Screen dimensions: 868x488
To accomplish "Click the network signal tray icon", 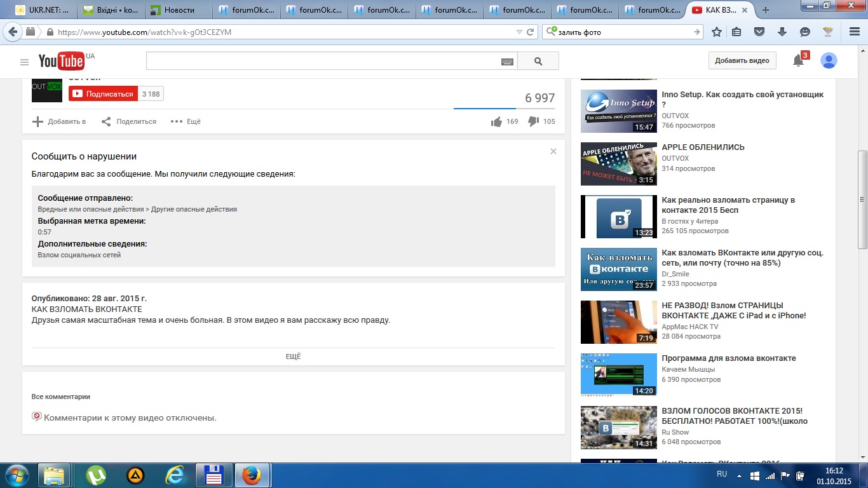I will (770, 475).
